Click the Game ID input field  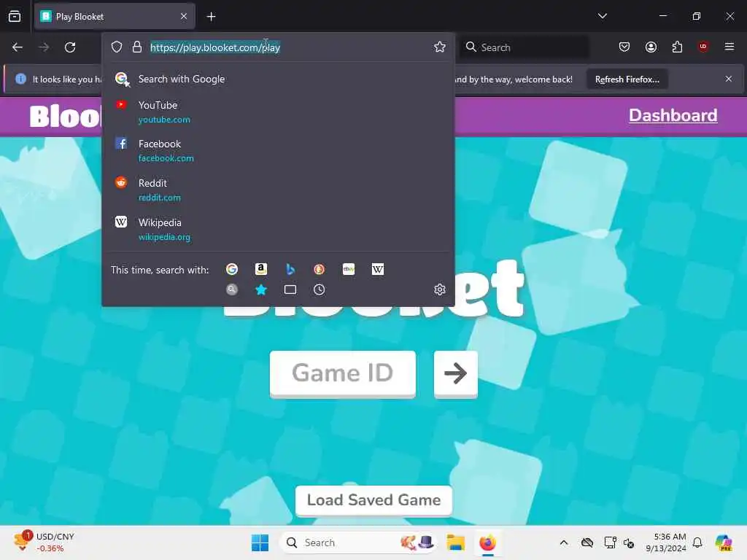coord(343,373)
